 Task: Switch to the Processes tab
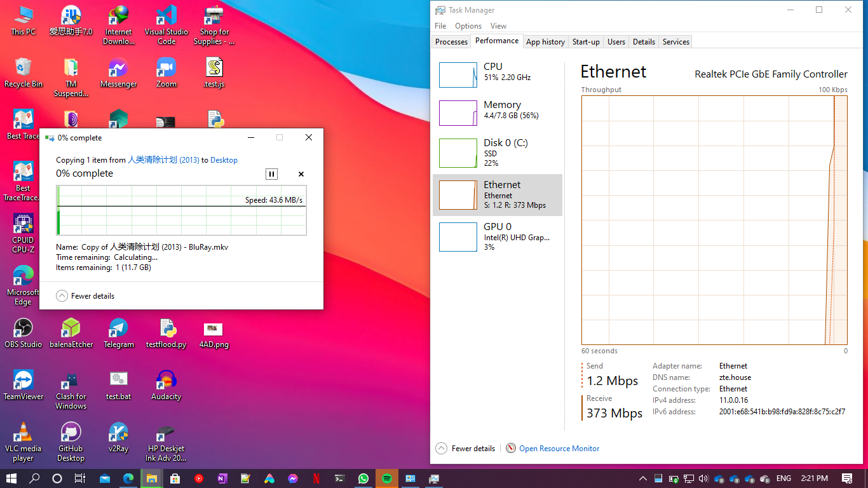451,41
